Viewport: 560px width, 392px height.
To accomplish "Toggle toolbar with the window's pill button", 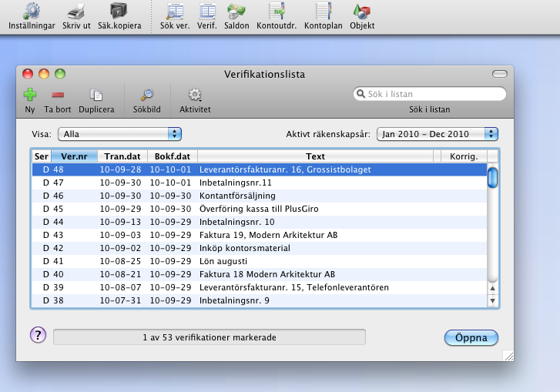I will click(x=500, y=74).
